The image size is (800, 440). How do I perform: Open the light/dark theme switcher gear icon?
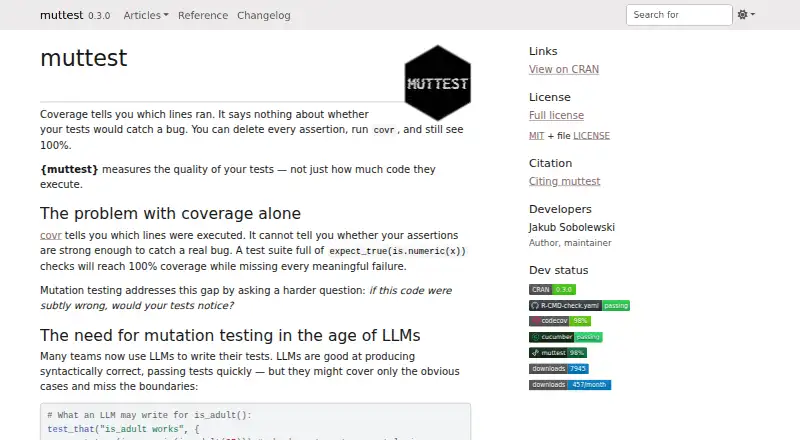click(x=746, y=15)
